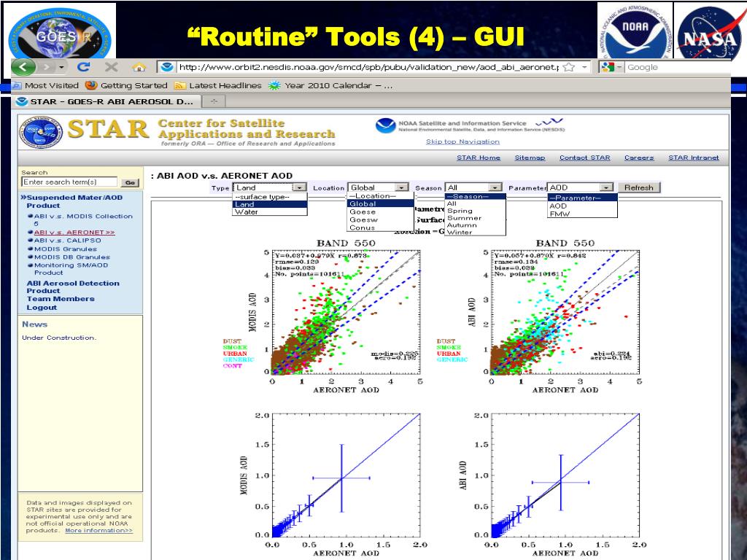Viewport: 747px width, 560px height.
Task: Click the Stop loading X icon
Action: [x=112, y=67]
